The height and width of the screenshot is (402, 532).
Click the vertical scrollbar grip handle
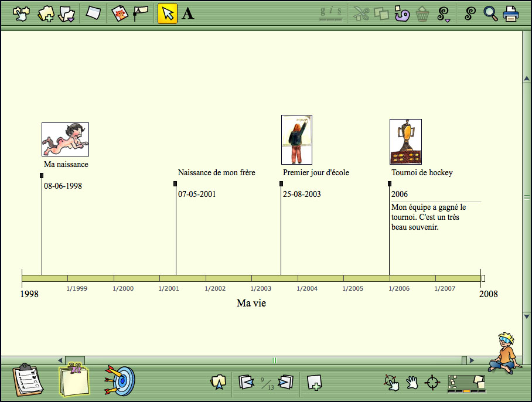[x=527, y=197]
